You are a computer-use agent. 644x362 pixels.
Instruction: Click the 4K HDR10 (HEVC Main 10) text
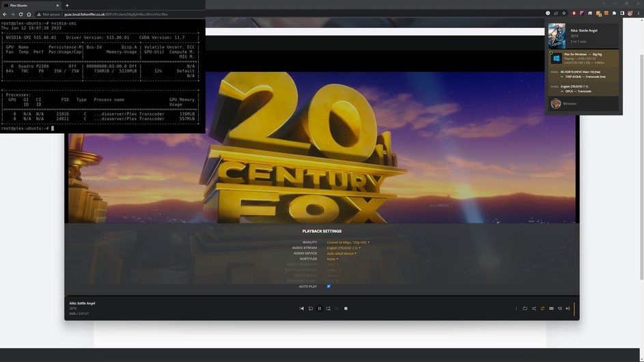point(580,72)
